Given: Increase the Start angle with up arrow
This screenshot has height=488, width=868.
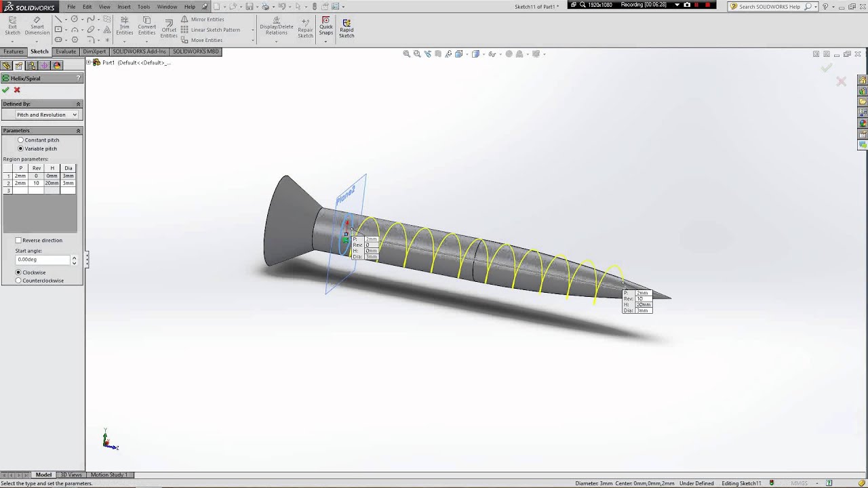Looking at the screenshot, I should (74, 258).
